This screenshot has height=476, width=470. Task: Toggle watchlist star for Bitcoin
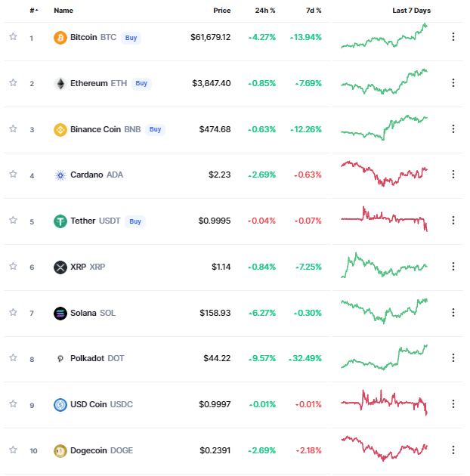click(x=13, y=37)
